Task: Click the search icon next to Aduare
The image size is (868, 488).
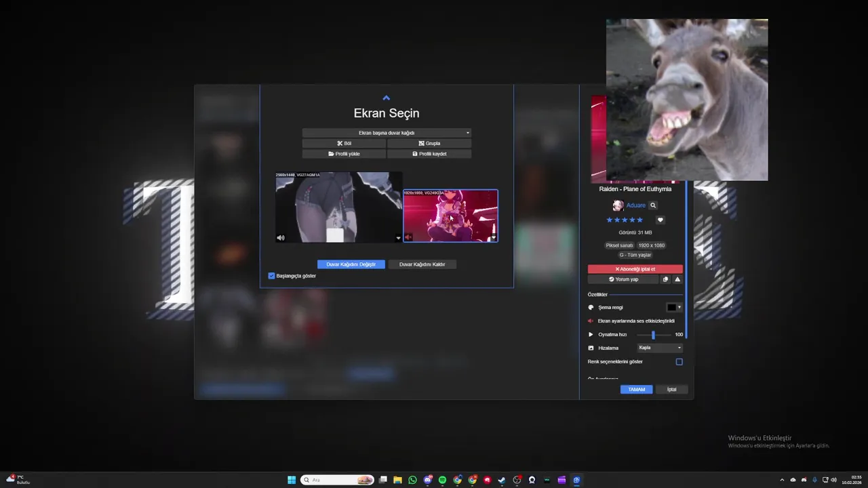Action: tap(653, 205)
